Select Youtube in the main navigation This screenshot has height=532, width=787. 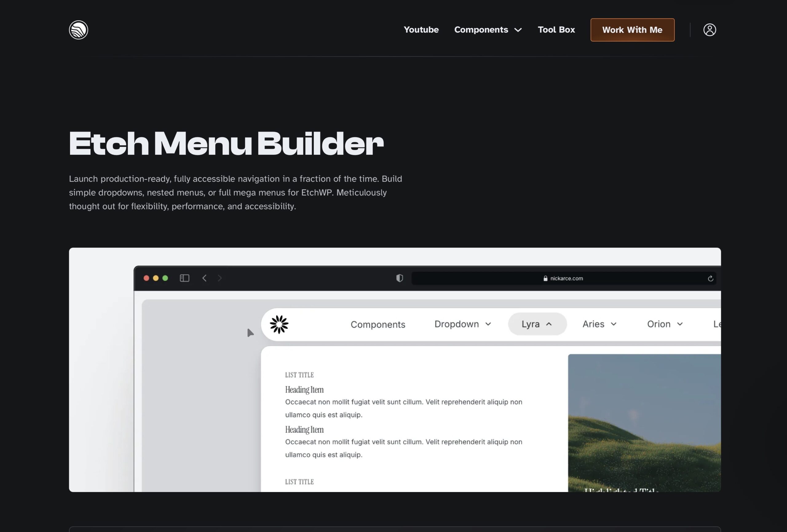click(x=421, y=30)
